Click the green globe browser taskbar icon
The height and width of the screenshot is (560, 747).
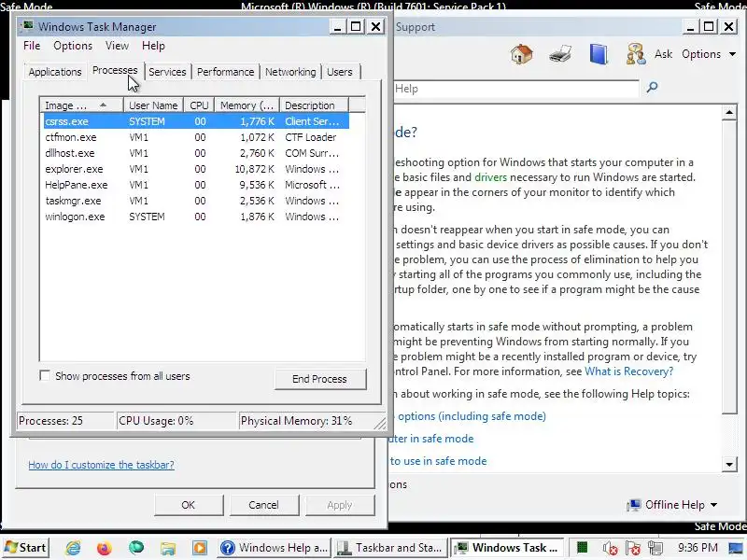click(x=136, y=548)
